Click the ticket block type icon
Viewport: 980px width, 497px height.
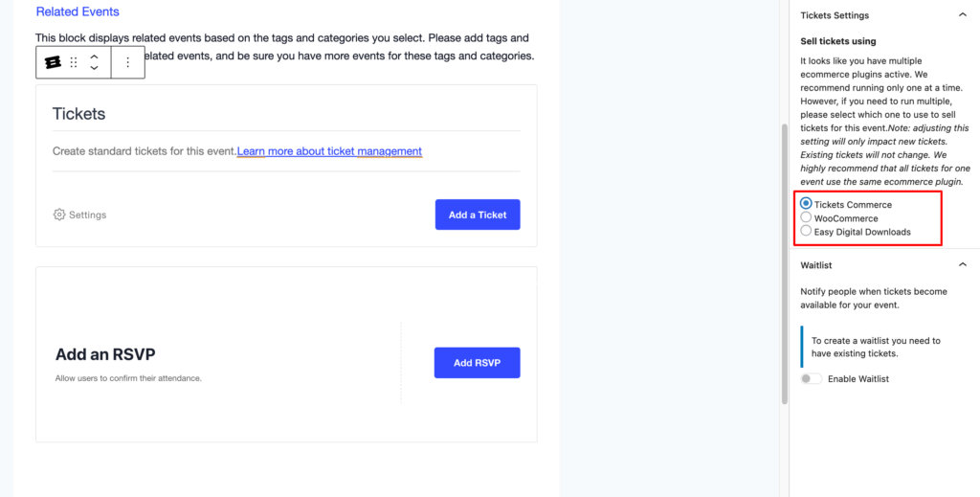click(54, 62)
